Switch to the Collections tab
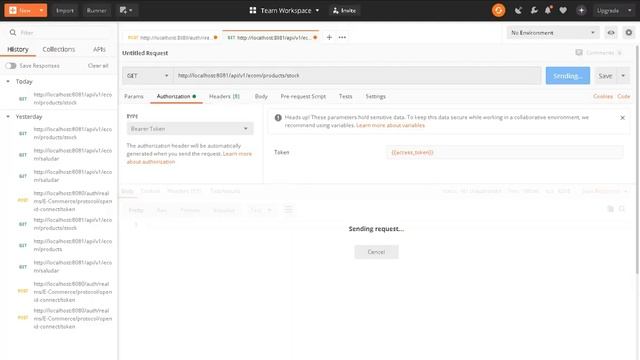 click(59, 49)
